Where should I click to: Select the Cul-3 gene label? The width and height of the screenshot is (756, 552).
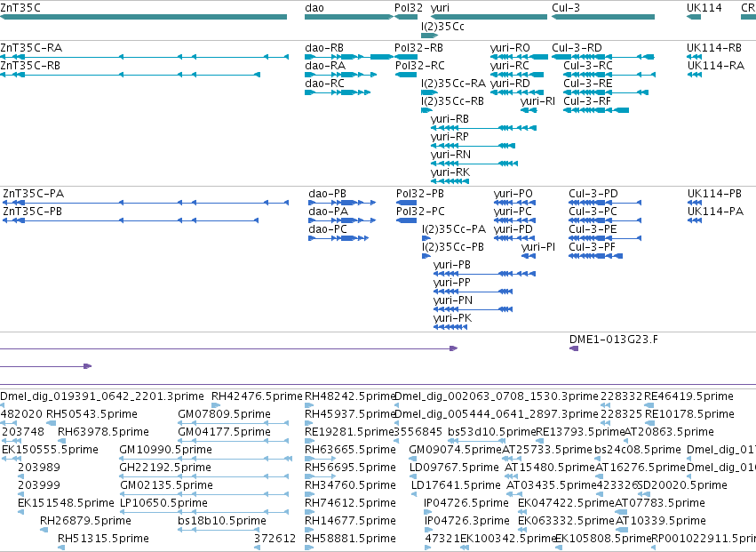tap(566, 8)
